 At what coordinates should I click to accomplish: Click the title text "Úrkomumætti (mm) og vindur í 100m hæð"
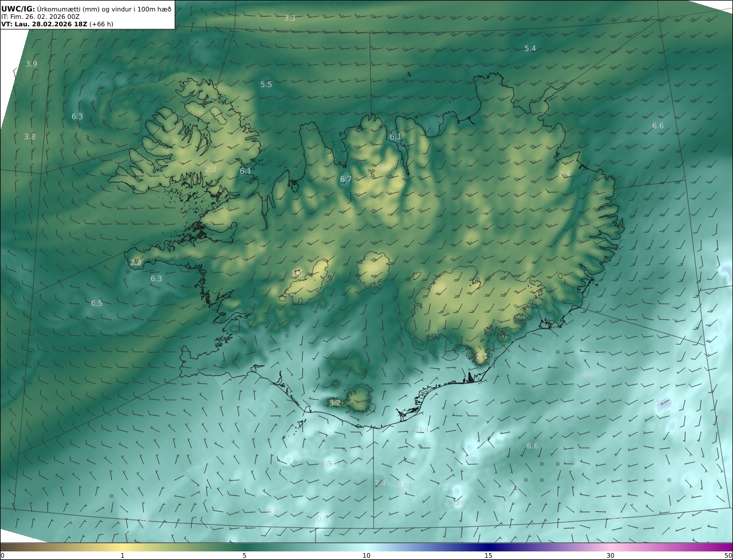(x=104, y=9)
